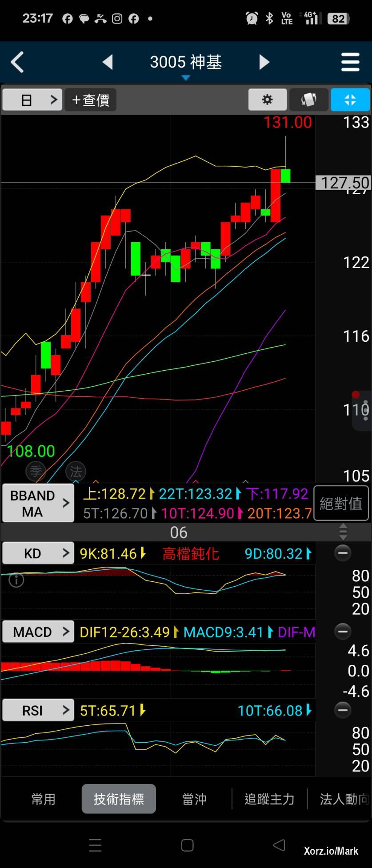The image size is (372, 868).
Task: Open the MACD indicator selector
Action: point(38,632)
